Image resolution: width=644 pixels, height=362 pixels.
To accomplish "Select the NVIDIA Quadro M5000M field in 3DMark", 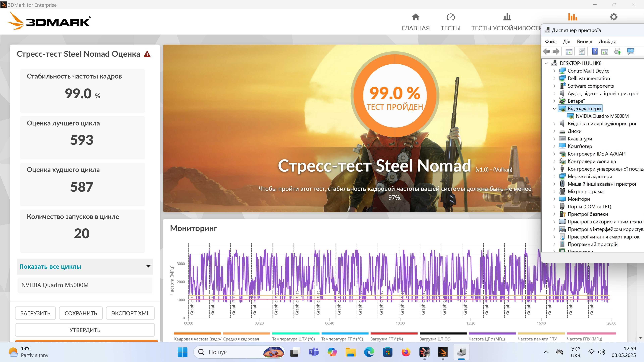I will pyautogui.click(x=85, y=285).
